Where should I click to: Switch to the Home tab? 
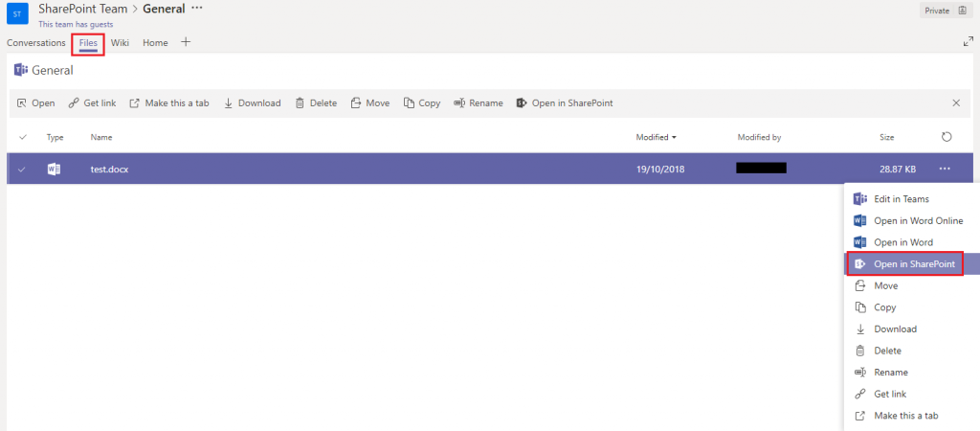(155, 42)
